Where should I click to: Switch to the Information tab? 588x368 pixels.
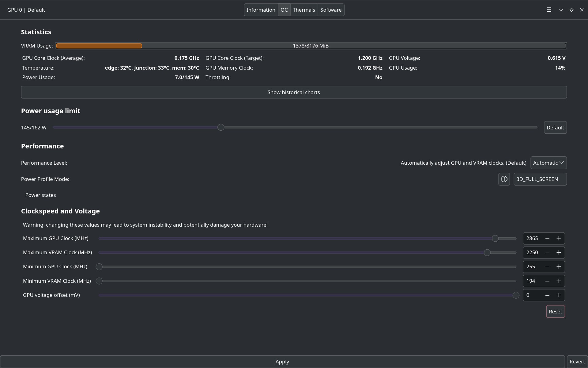261,10
